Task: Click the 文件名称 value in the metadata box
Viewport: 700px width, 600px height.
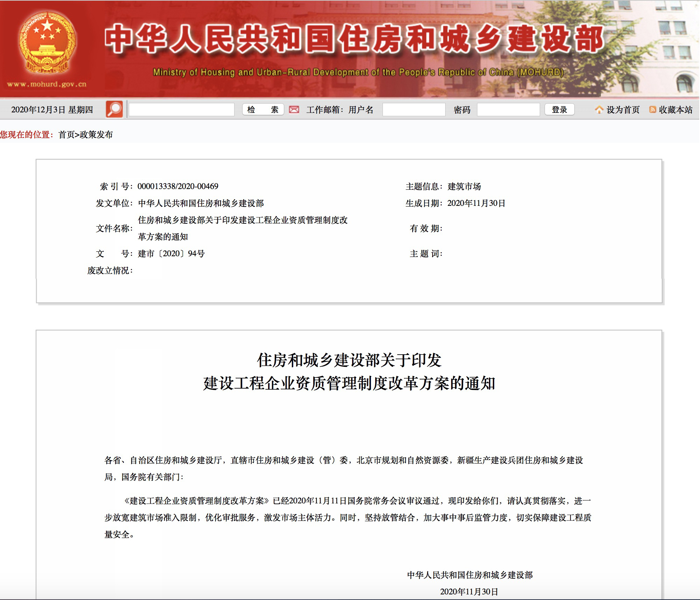Action: coord(243,228)
